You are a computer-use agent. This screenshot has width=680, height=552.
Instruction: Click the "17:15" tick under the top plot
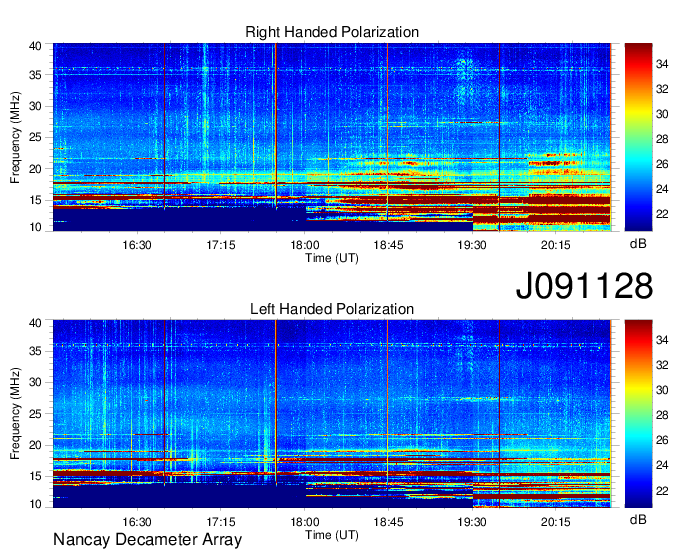tap(221, 245)
